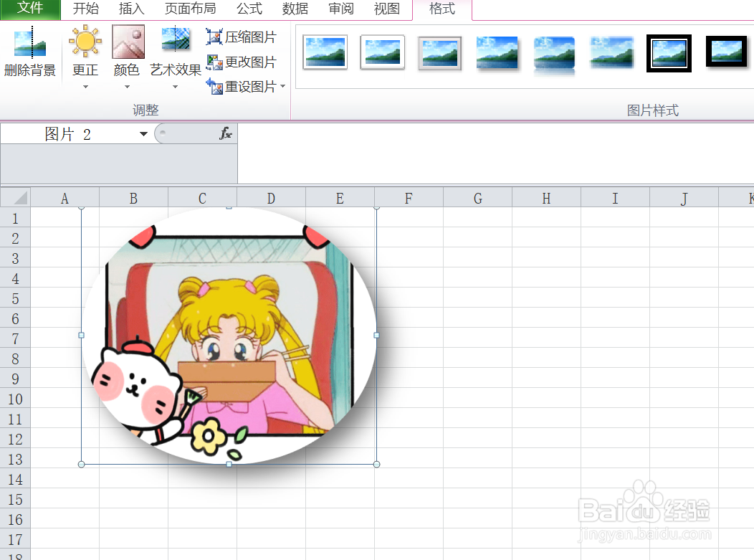Switch to the View (视图) tab
754x560 pixels.
pyautogui.click(x=386, y=9)
